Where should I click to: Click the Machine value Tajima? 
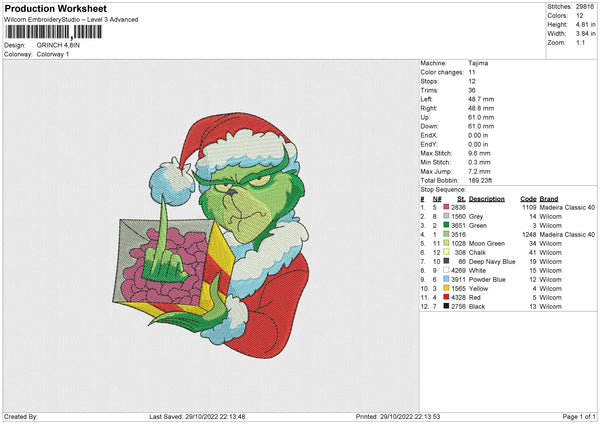478,63
